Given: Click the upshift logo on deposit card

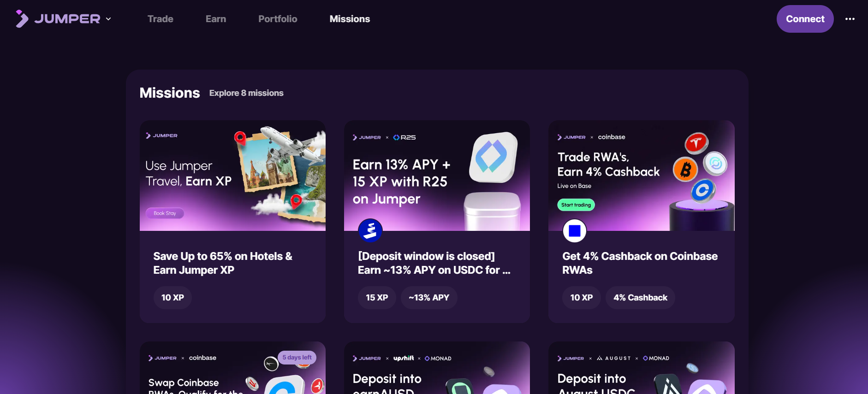Looking at the screenshot, I should coord(404,358).
